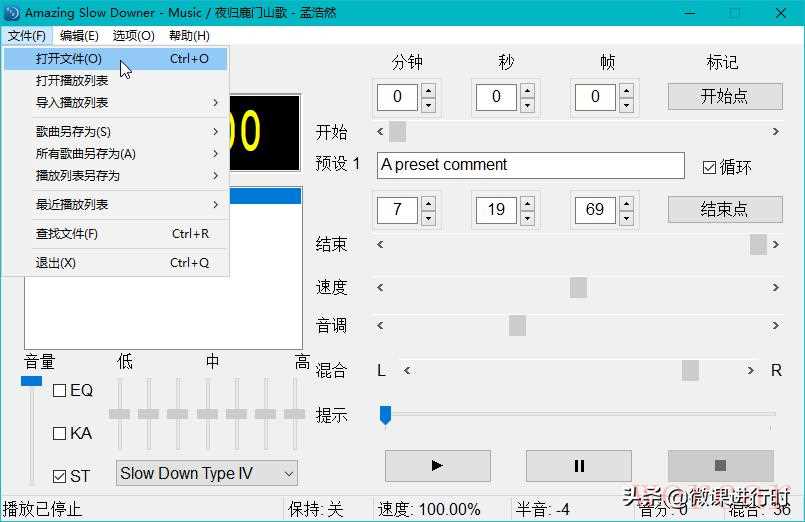Click right arrow on the 速度 slider
Viewport: 805px width, 522px height.
[x=775, y=288]
